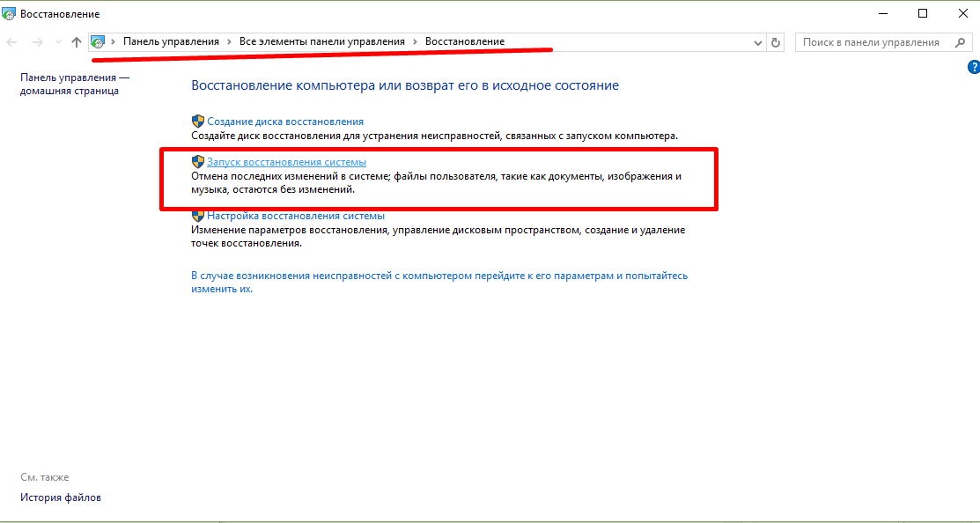Viewport: 980px width, 523px height.
Task: Open help with the blue question mark icon
Action: (973, 67)
